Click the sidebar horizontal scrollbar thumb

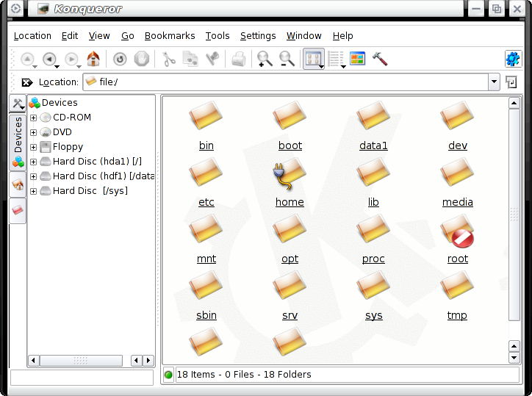coord(81,361)
